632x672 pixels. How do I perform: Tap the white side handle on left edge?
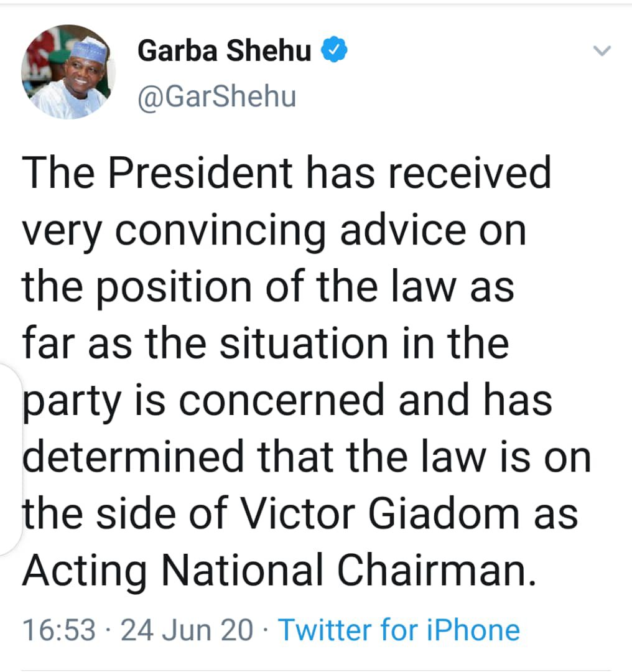[10, 459]
